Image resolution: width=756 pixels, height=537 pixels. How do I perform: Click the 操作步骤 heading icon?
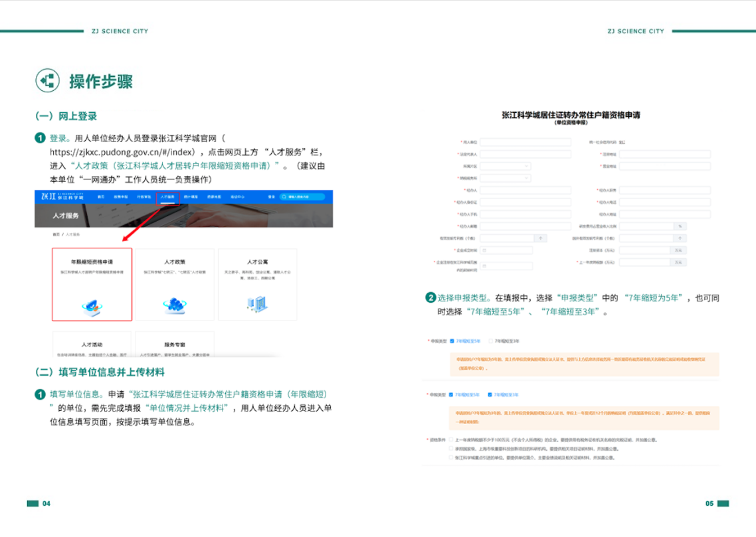click(x=47, y=80)
